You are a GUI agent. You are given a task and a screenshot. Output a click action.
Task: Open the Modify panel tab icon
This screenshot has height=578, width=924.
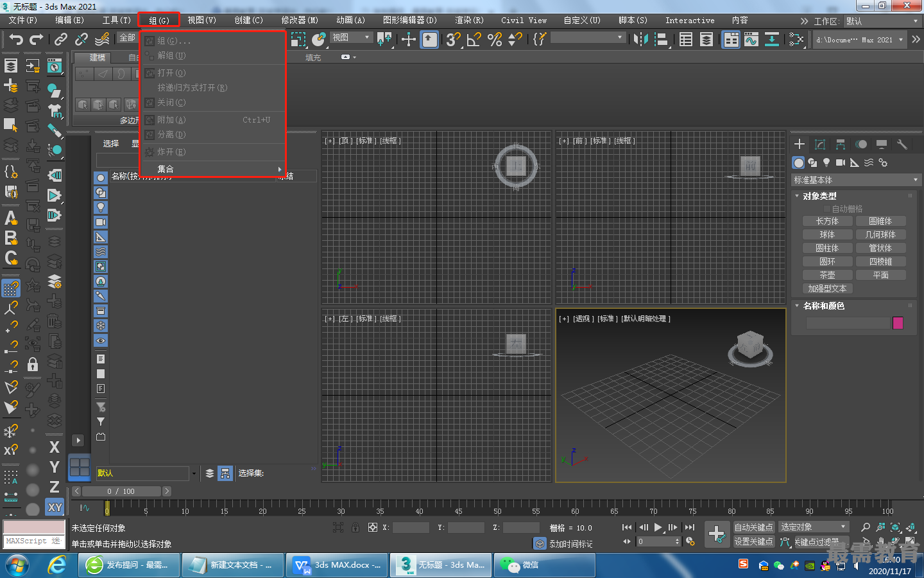(x=820, y=144)
